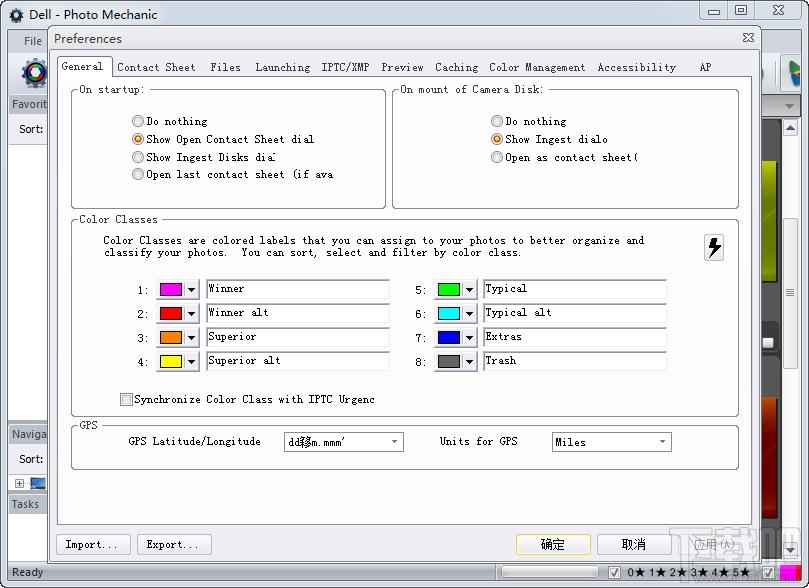Click the 确定 (OK) button

point(553,544)
